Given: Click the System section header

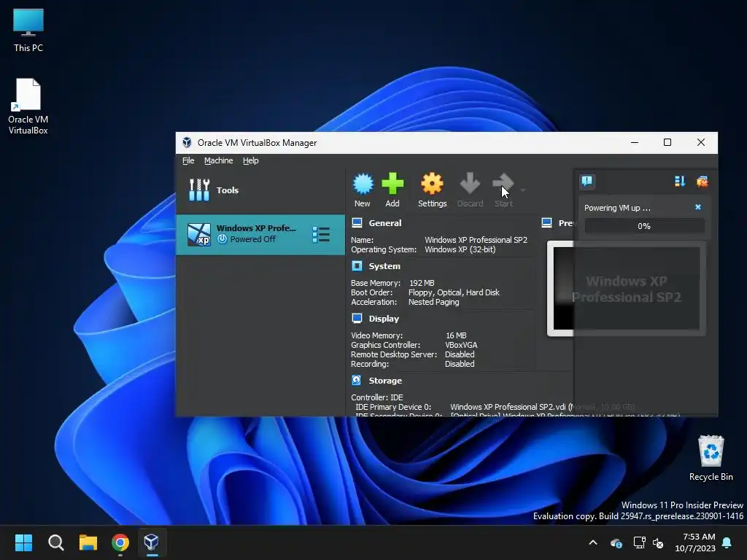Looking at the screenshot, I should pyautogui.click(x=384, y=266).
